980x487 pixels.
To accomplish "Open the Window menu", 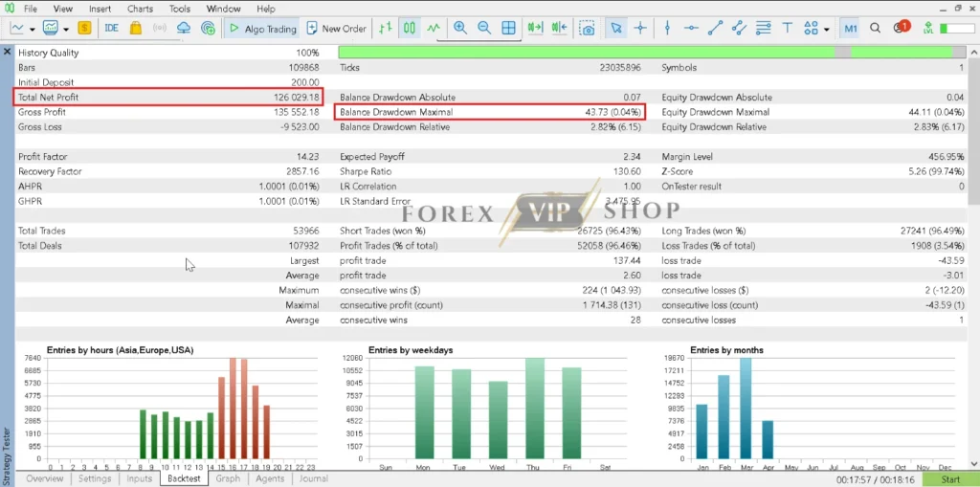I will [x=223, y=9].
